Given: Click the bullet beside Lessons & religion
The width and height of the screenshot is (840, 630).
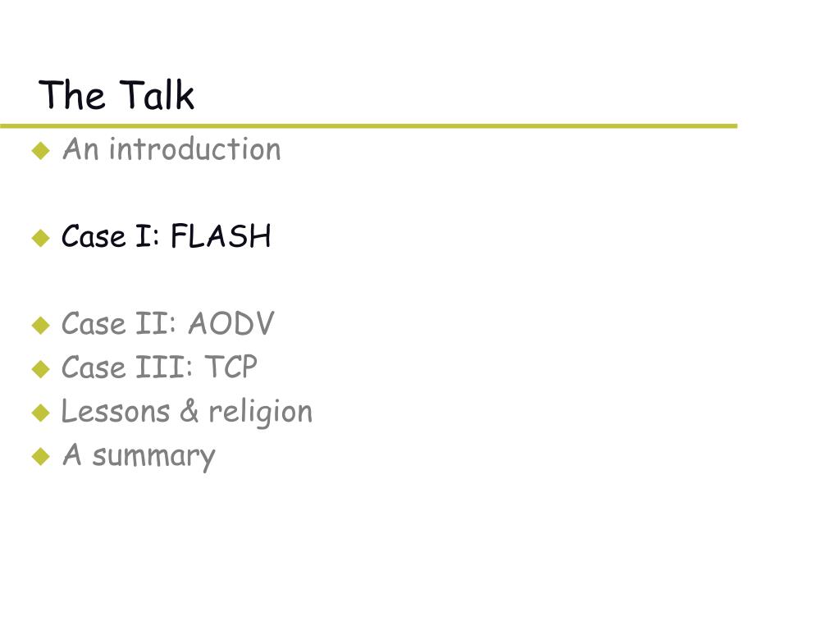Looking at the screenshot, I should click(41, 413).
